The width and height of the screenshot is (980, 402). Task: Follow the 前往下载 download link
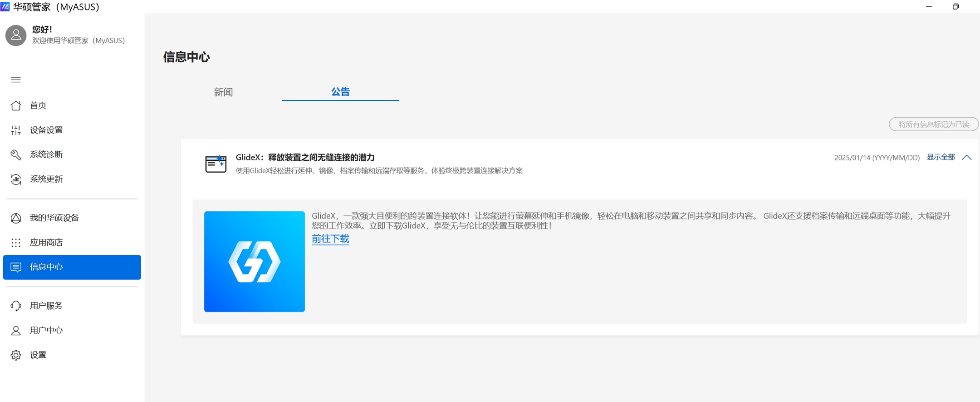[330, 239]
